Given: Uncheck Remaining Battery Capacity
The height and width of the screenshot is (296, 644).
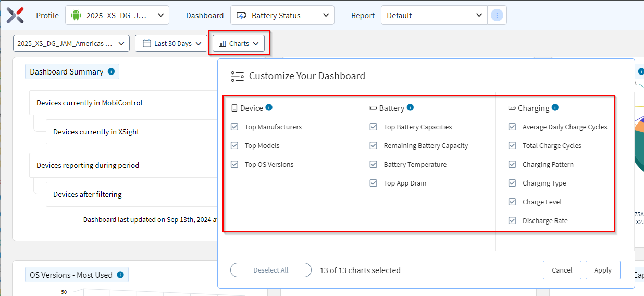Looking at the screenshot, I should [373, 145].
